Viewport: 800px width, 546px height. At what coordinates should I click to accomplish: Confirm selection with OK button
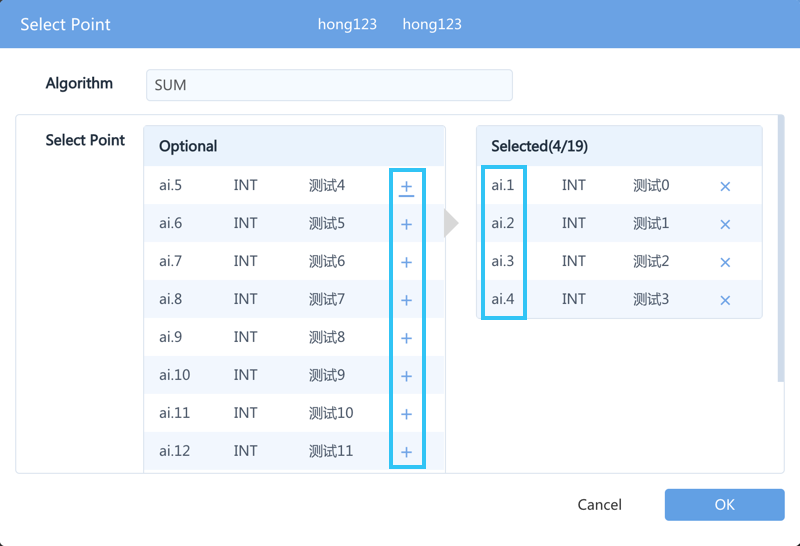coord(724,505)
